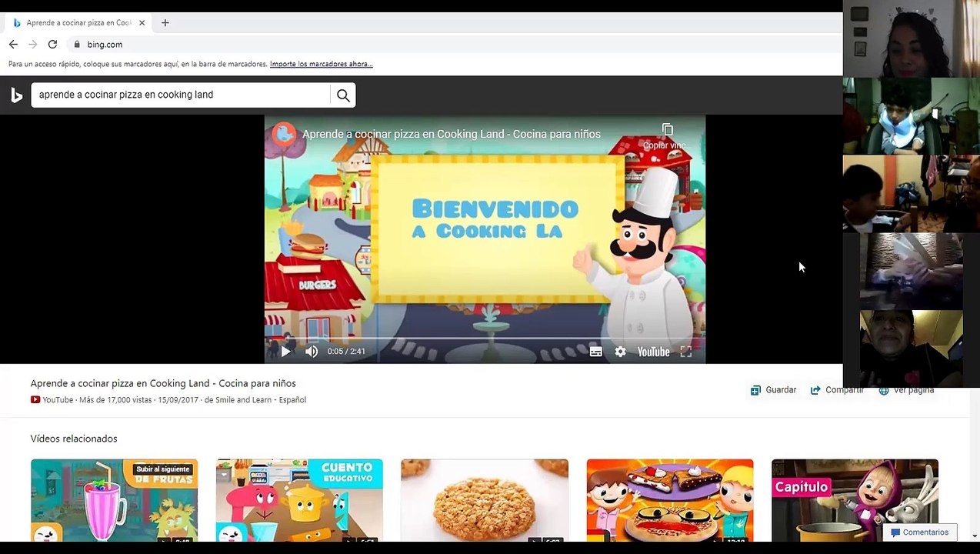Open the 'Cuento educativo' related video
Viewport: 980px width, 554px height.
(x=299, y=501)
